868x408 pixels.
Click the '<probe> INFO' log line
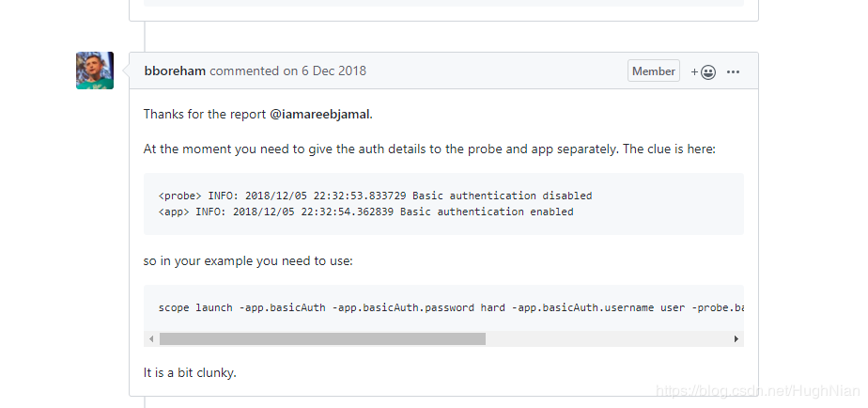coord(376,196)
